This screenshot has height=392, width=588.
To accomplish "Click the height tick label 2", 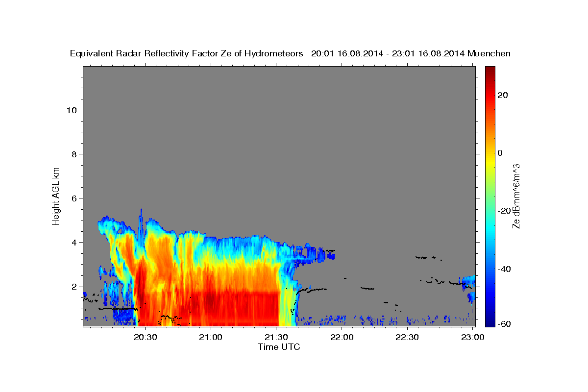I will click(x=74, y=287).
